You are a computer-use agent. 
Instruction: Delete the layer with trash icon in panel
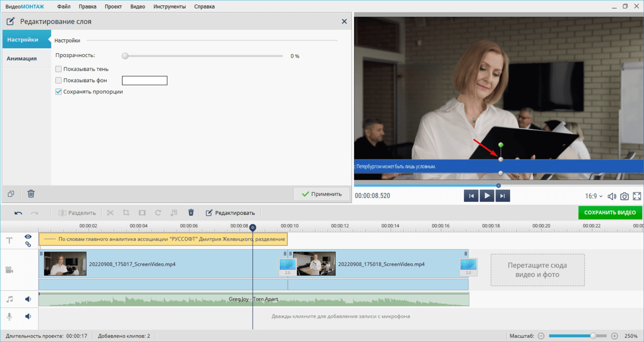pos(31,194)
